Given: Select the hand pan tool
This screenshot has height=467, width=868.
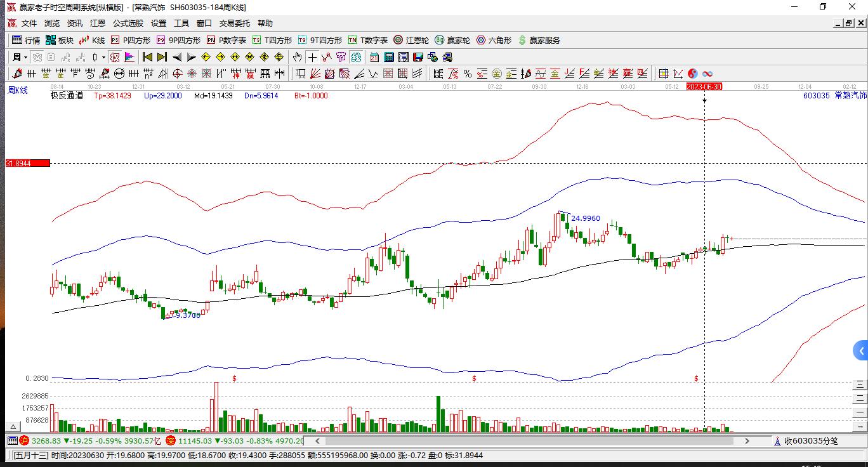Looking at the screenshot, I should pos(298,57).
